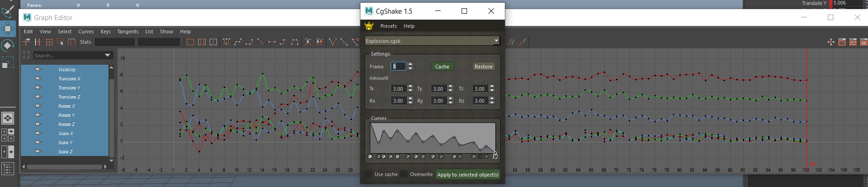
Task: Click the Cache button
Action: tap(442, 66)
